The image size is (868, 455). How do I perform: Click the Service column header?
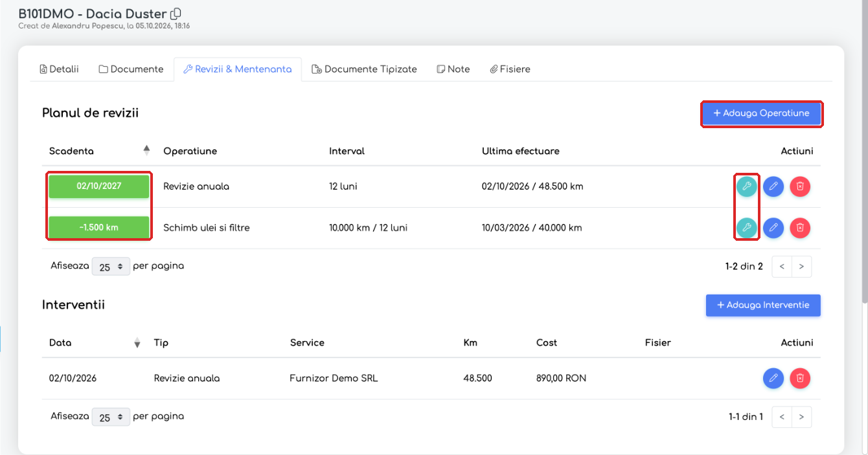(307, 343)
